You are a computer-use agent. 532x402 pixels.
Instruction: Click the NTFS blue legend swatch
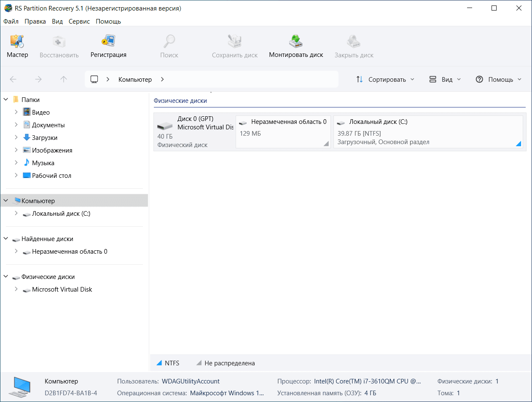click(x=159, y=363)
